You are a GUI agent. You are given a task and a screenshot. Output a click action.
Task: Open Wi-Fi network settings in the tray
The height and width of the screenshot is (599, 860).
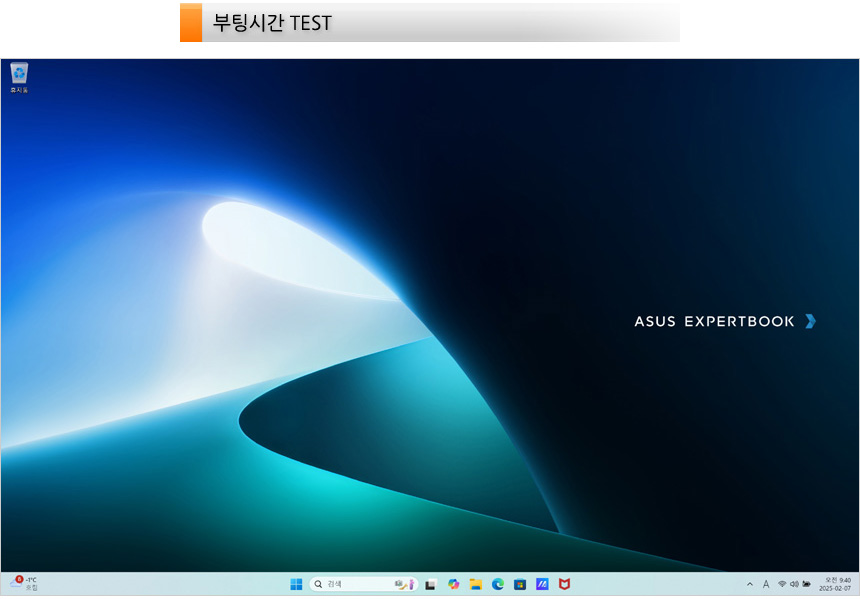pyautogui.click(x=782, y=584)
